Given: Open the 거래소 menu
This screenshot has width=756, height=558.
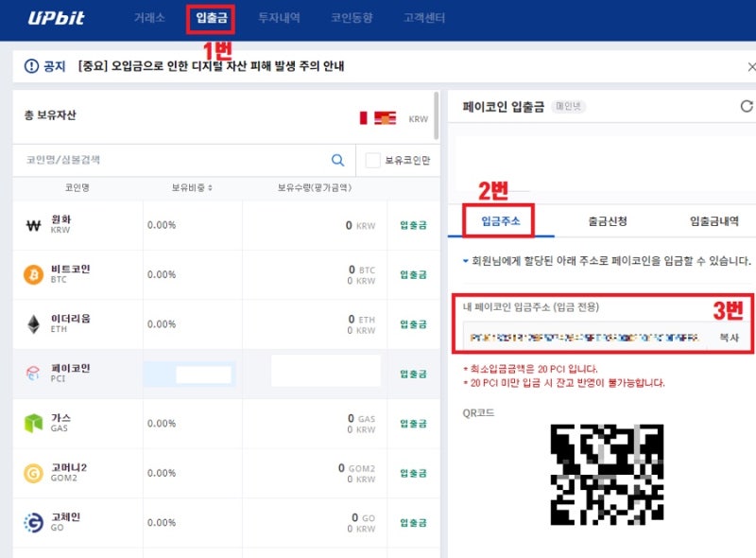Looking at the screenshot, I should pyautogui.click(x=149, y=18).
